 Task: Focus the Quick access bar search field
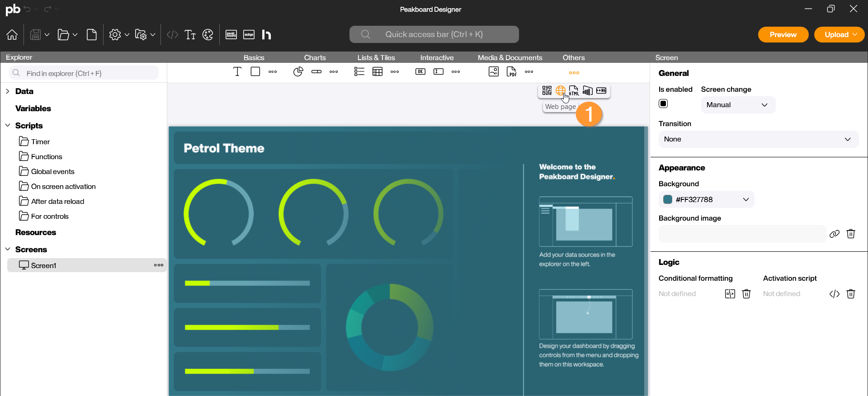click(434, 34)
